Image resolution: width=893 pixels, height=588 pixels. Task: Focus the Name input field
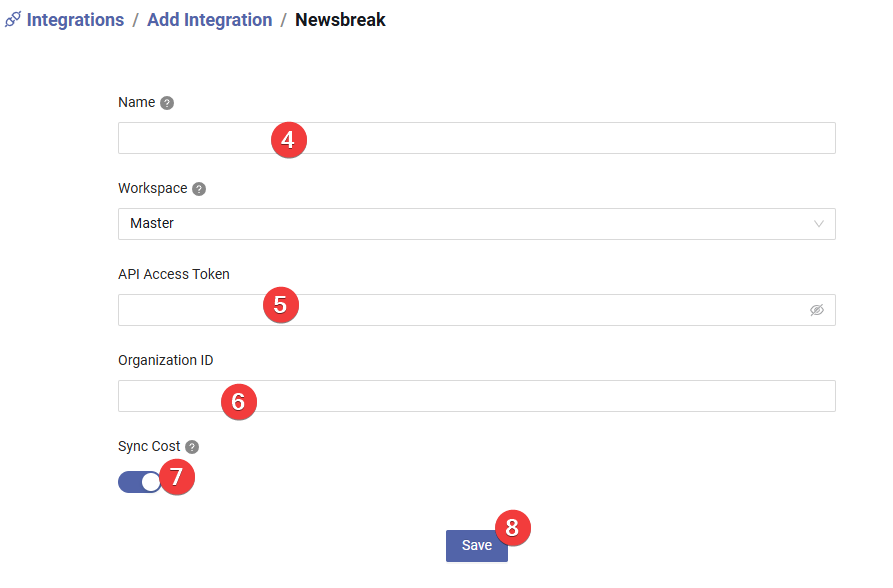[x=477, y=138]
